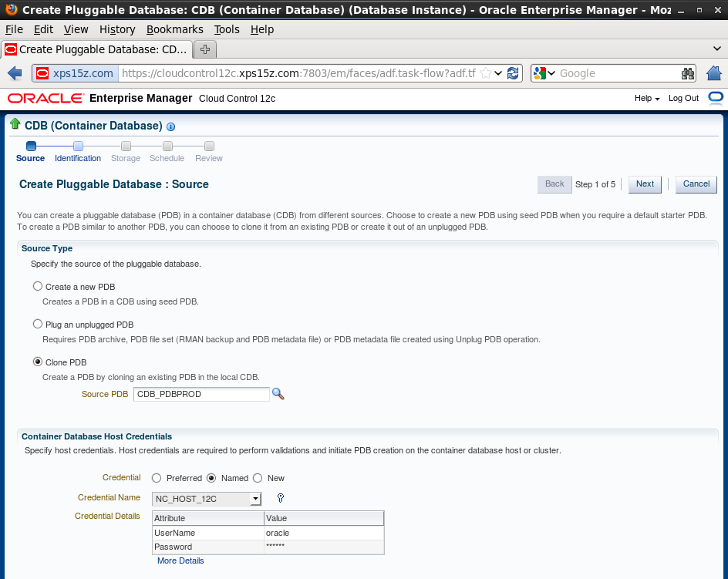This screenshot has width=728, height=579.
Task: Click Log Out link
Action: (x=683, y=98)
